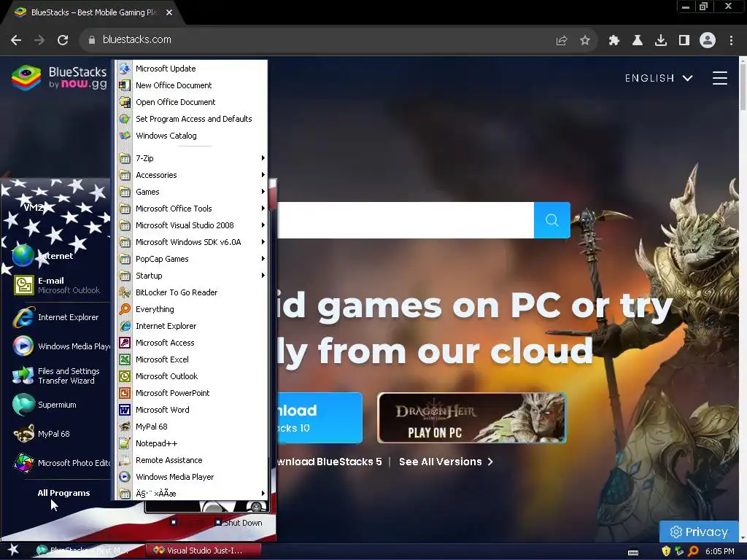Expand Microsoft Windows SDK v6.0A folder

pos(192,242)
